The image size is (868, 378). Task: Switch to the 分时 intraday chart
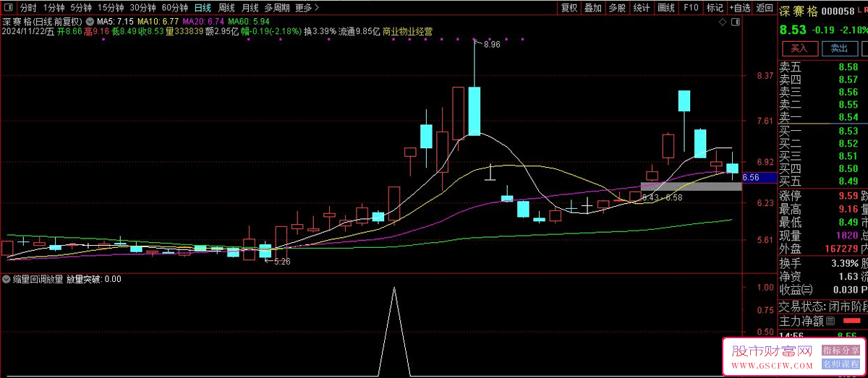(x=27, y=8)
